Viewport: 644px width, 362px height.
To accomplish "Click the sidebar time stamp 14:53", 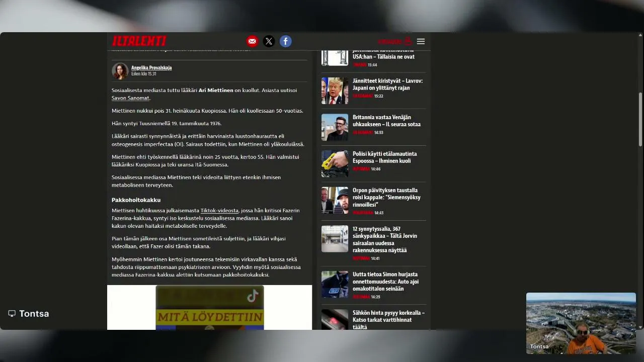I will tap(378, 133).
